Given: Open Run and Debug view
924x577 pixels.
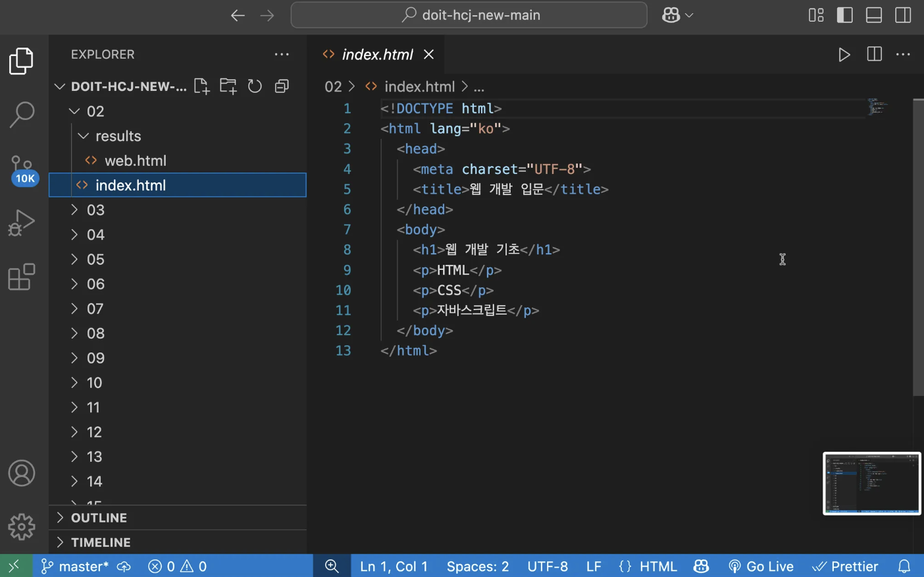Looking at the screenshot, I should tap(22, 223).
